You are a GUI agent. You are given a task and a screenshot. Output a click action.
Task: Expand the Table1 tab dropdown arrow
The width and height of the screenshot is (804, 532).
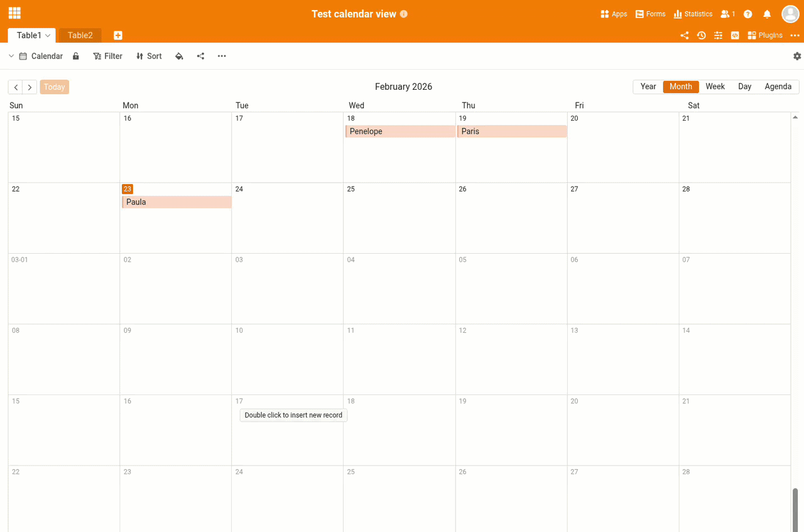[x=48, y=36]
